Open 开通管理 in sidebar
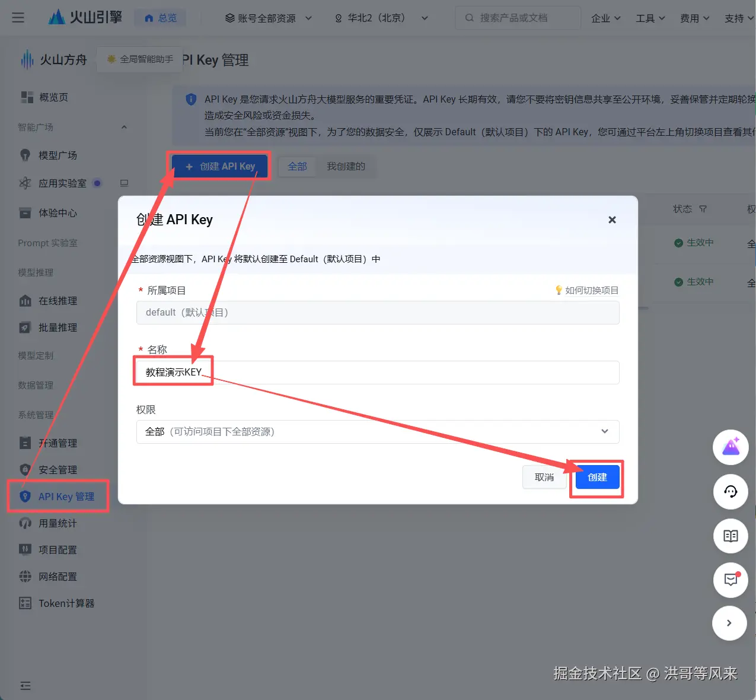 click(58, 443)
